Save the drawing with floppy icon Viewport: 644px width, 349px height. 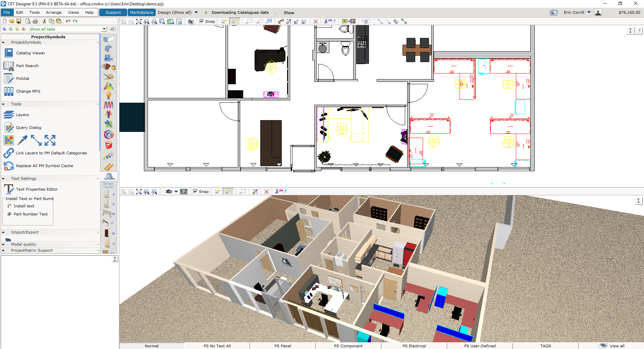[x=19, y=21]
